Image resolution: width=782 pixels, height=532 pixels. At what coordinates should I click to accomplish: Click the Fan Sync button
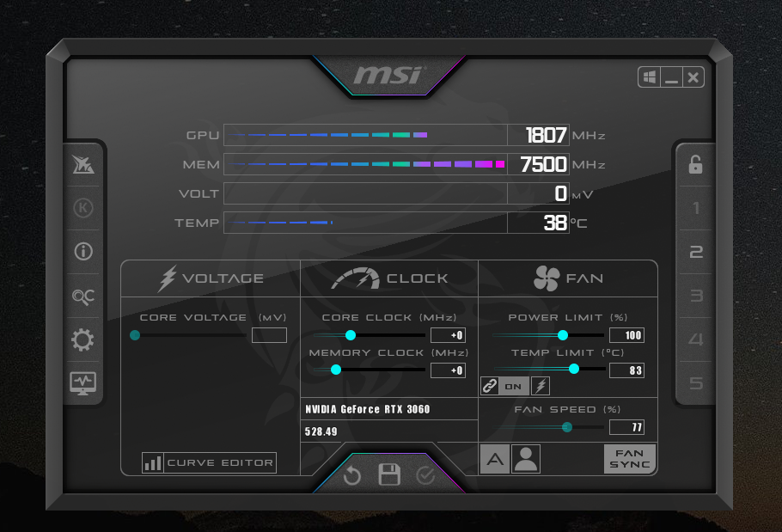point(629,459)
